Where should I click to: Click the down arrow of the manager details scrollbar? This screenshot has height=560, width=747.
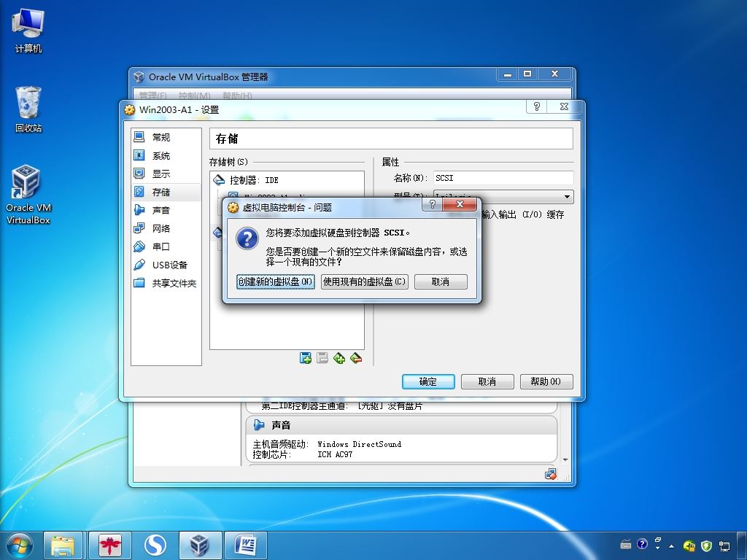point(565,460)
